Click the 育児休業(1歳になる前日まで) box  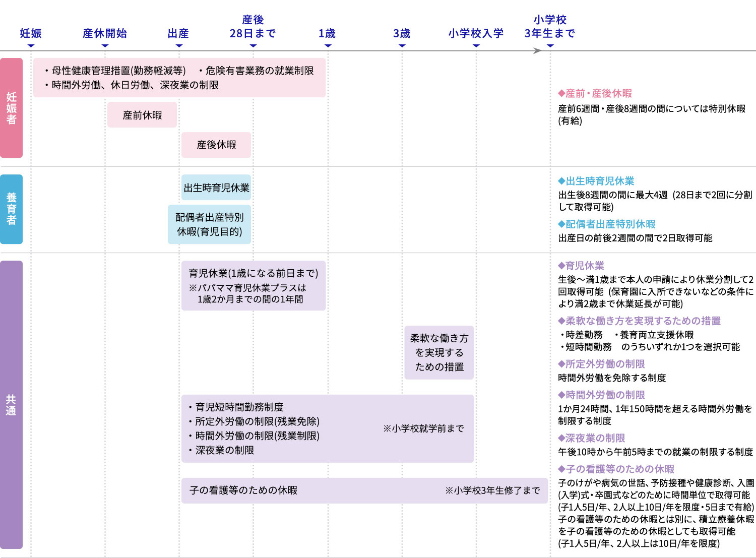[x=254, y=285]
